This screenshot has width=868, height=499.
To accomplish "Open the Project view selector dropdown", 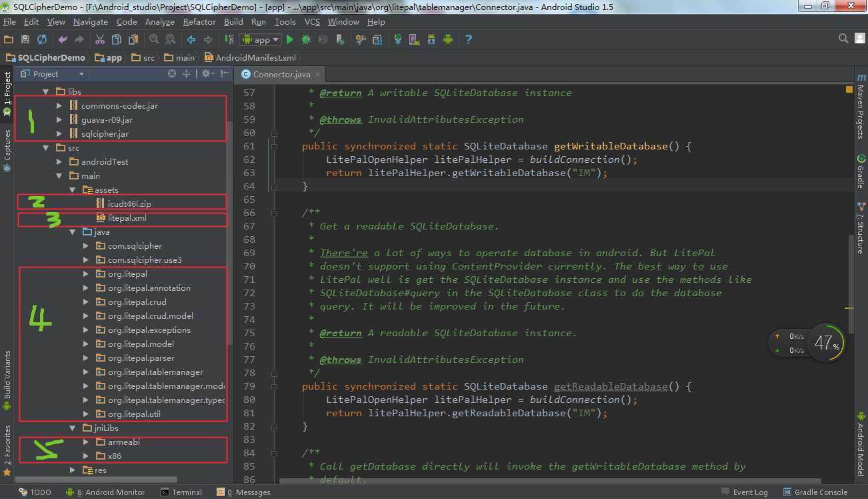I will 52,74.
